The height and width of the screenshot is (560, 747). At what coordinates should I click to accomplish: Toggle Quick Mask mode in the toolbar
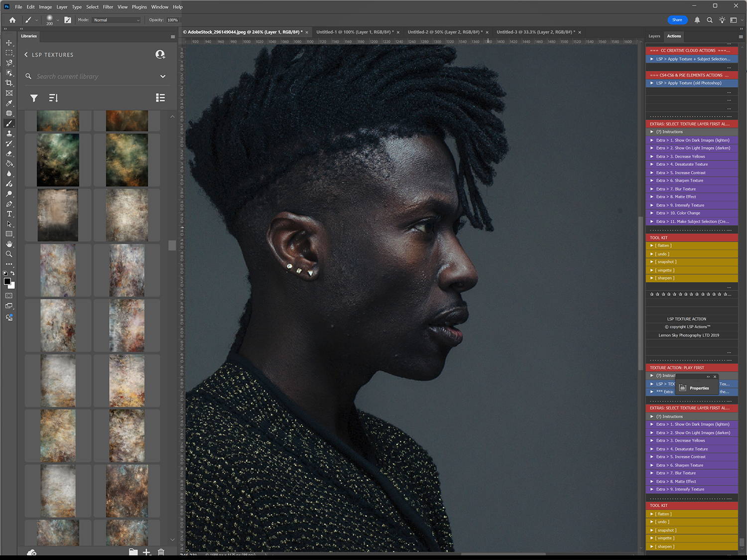coord(9,296)
